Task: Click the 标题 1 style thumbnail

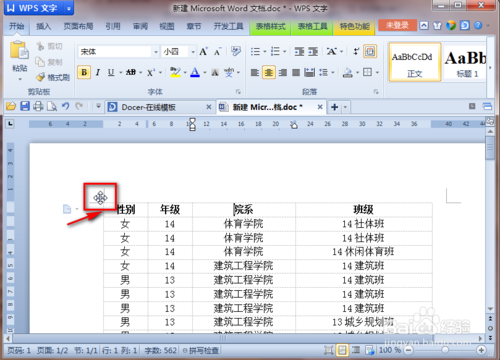Action: tap(466, 62)
